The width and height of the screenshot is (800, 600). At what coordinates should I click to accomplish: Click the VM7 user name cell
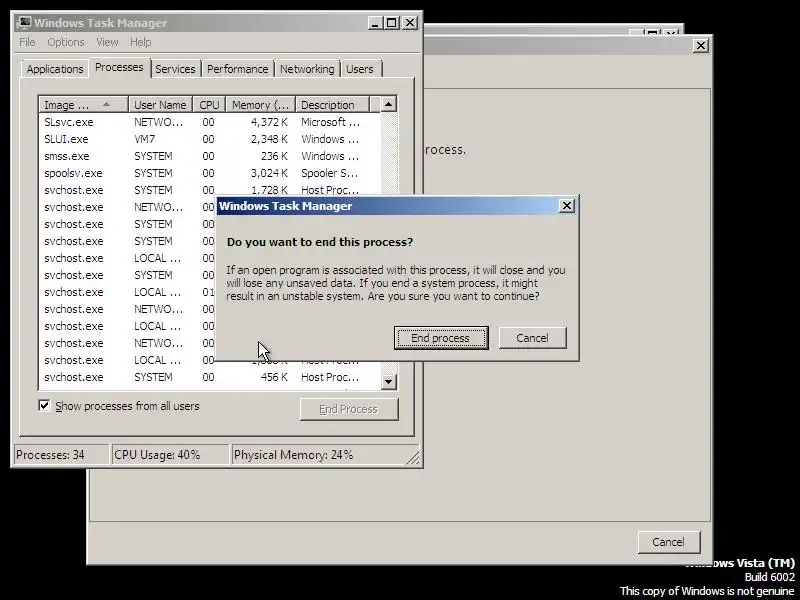[144, 139]
